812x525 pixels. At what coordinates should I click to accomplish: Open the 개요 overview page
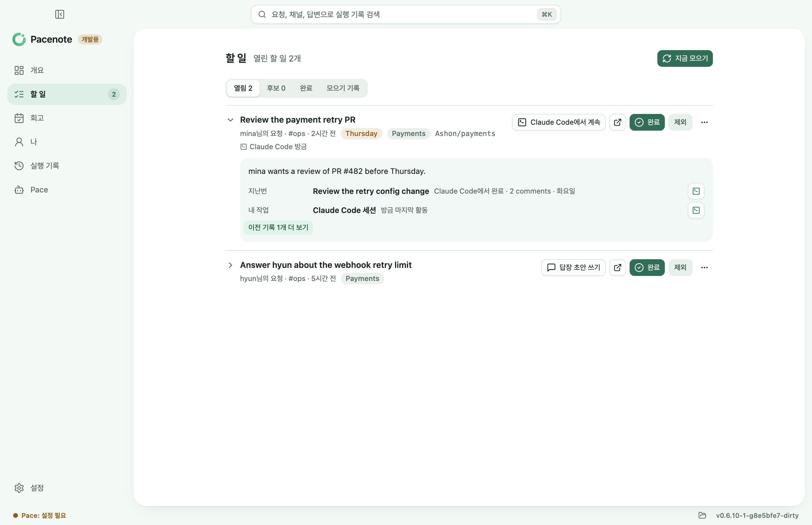tap(67, 70)
